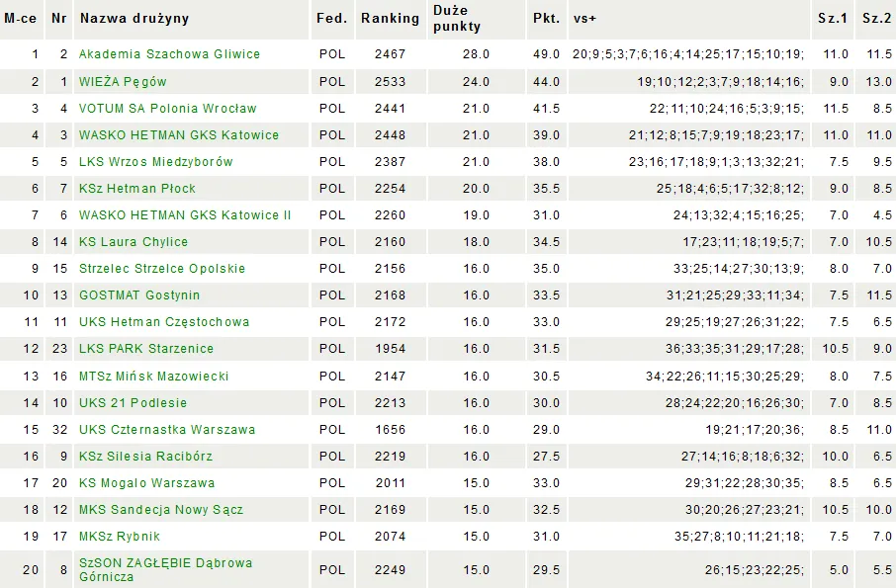This screenshot has width=896, height=588.
Task: Select MTSz Mińsk Mazowiecki link
Action: coord(153,377)
